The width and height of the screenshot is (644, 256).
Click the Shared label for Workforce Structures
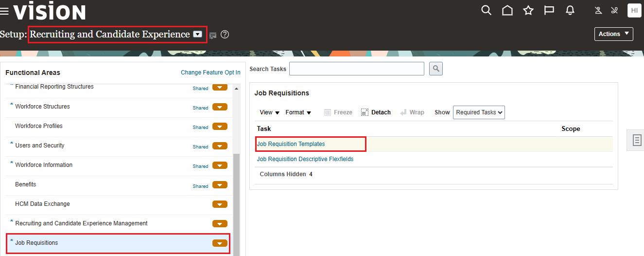pos(200,108)
